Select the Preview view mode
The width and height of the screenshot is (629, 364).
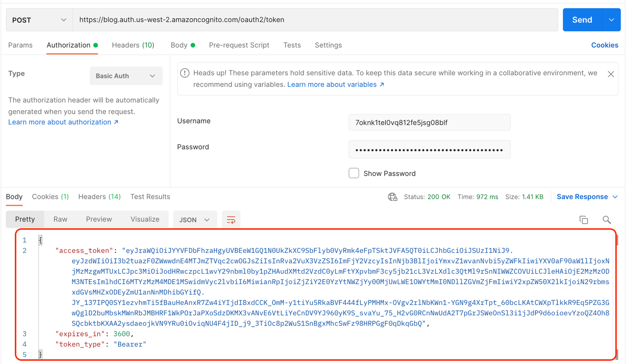pos(99,219)
